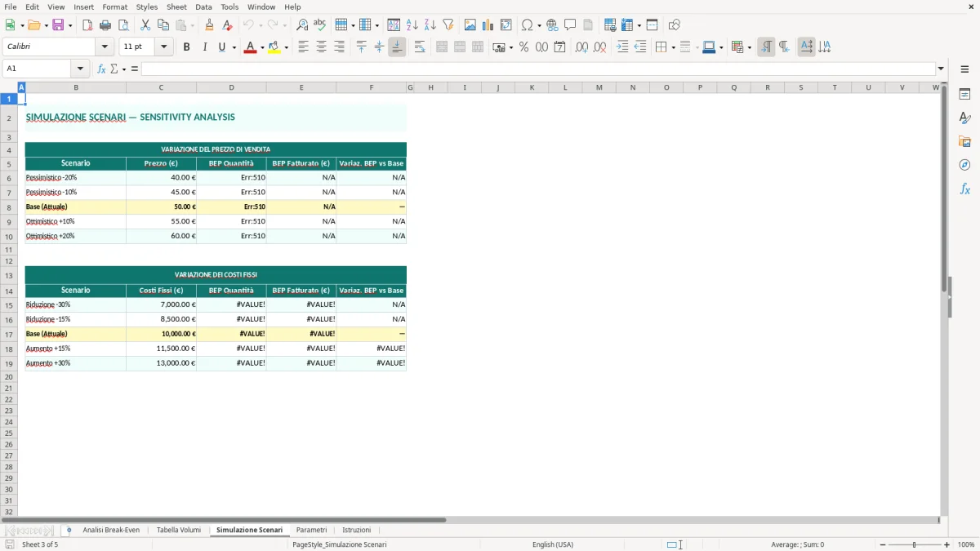Click the Add Decimal Place icon
The height and width of the screenshot is (551, 980).
[x=582, y=47]
